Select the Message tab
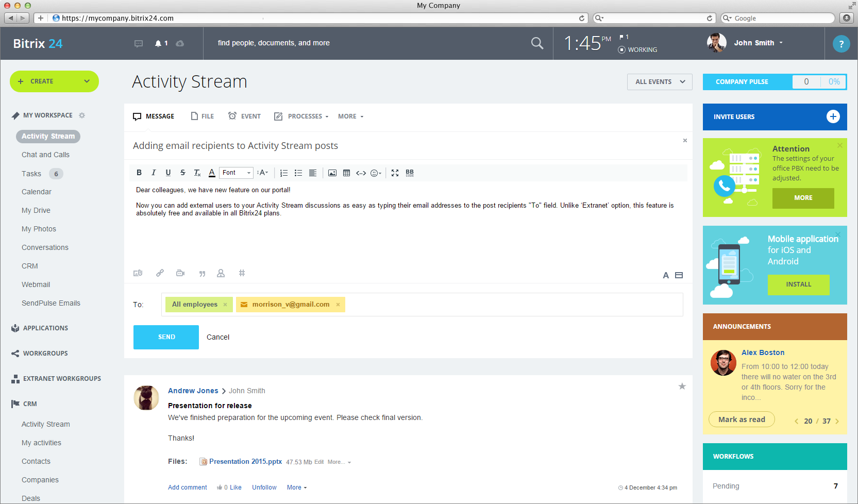 (x=154, y=116)
